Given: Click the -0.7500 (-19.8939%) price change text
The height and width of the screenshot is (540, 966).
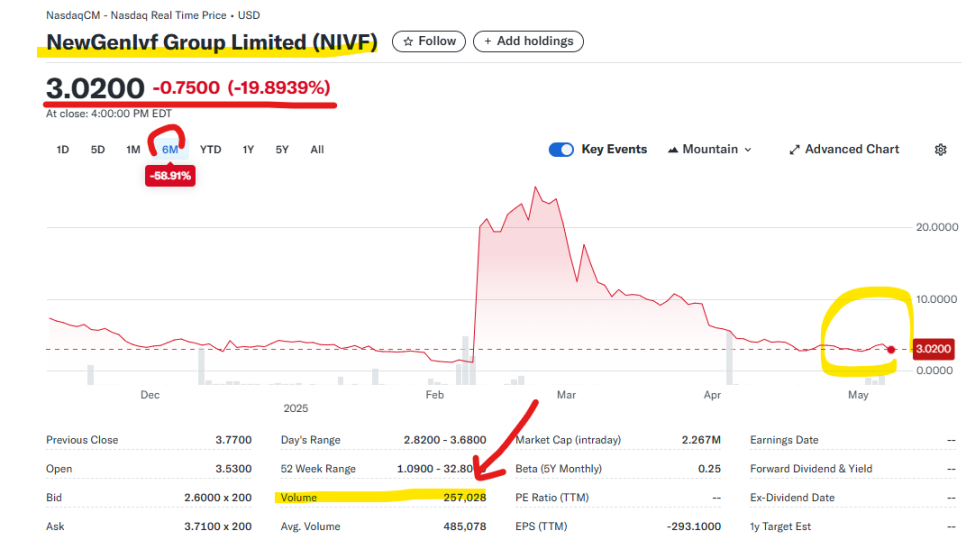Looking at the screenshot, I should point(242,88).
